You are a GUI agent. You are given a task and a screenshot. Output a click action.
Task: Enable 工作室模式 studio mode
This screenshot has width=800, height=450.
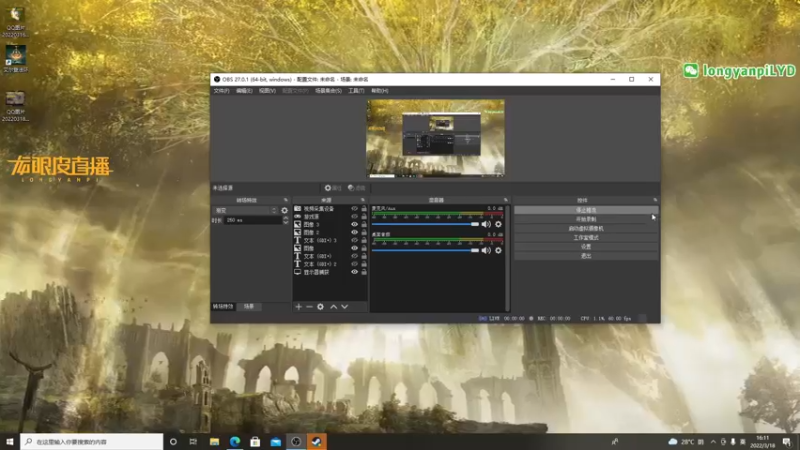click(x=586, y=238)
